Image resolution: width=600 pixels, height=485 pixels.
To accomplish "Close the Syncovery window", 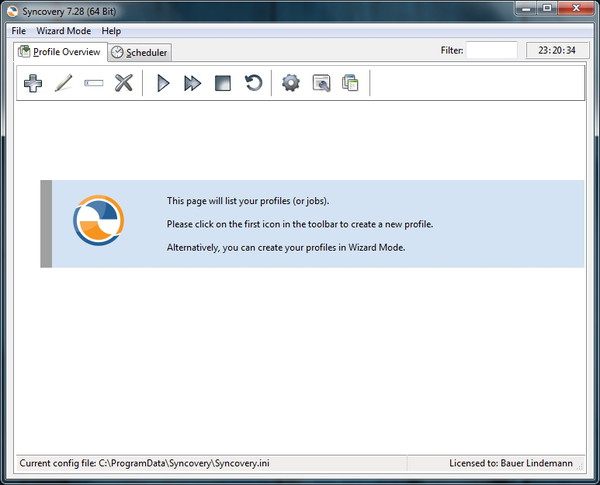I will pos(576,8).
